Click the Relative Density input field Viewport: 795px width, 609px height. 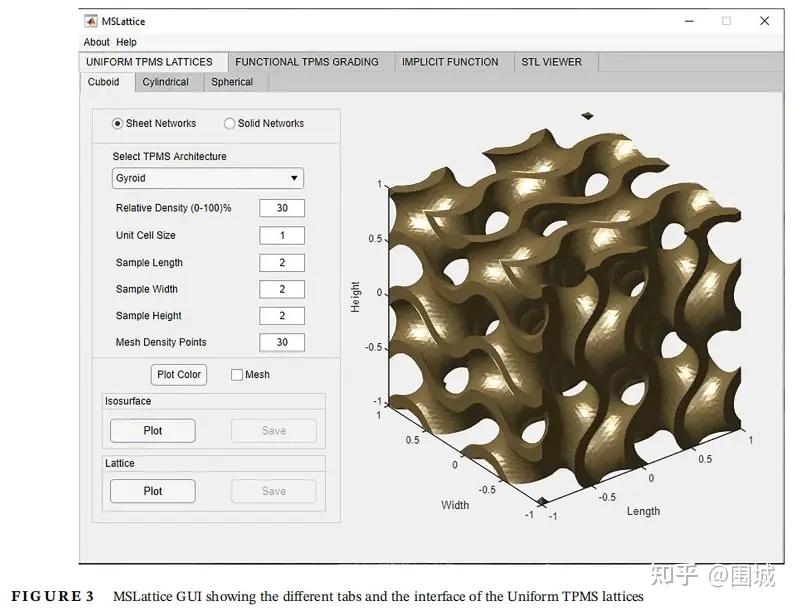click(282, 208)
